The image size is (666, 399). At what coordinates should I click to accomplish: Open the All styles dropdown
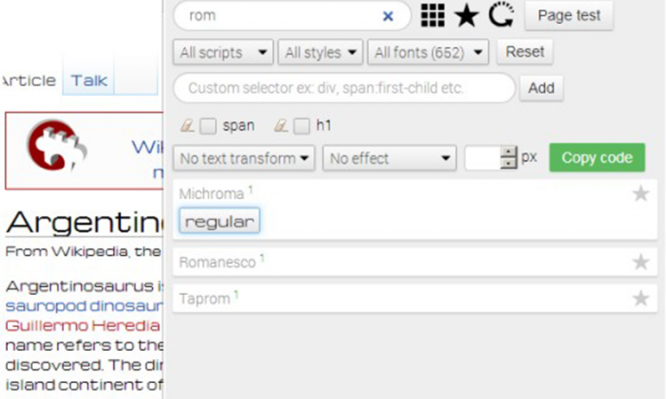[320, 52]
